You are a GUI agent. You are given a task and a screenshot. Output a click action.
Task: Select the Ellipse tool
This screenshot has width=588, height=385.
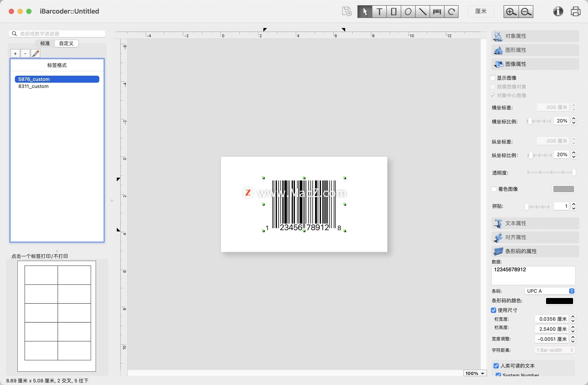[408, 12]
